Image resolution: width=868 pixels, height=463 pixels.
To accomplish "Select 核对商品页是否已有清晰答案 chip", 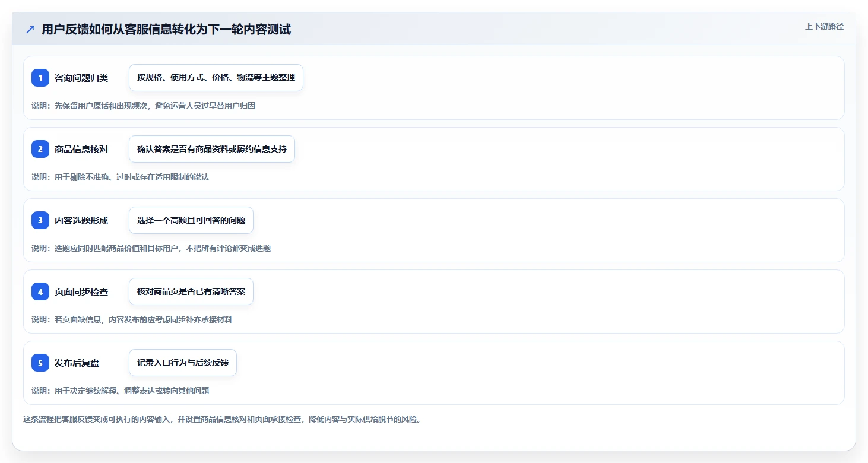I will [x=191, y=291].
